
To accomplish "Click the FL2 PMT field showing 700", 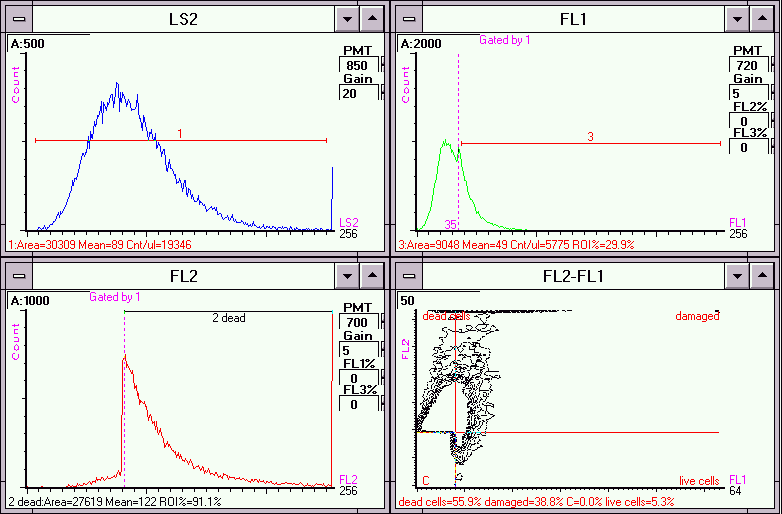I will click(357, 321).
